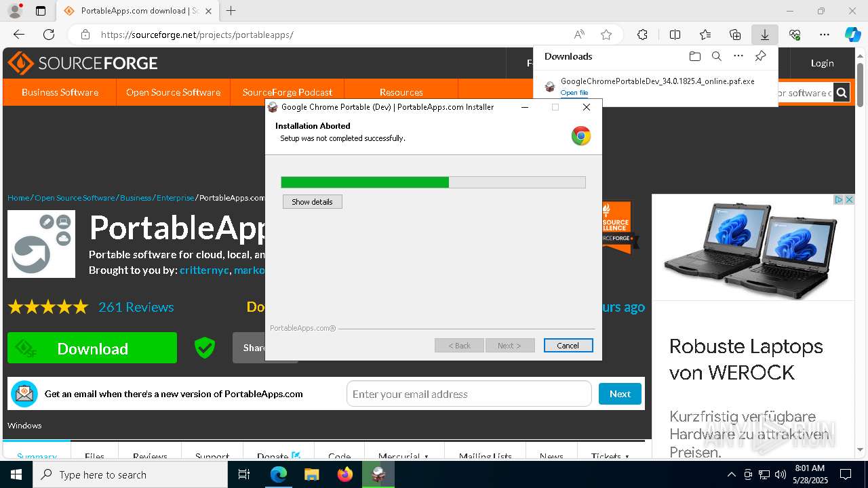The height and width of the screenshot is (488, 868).
Task: Click the Downloads toolbar icon
Action: click(764, 35)
